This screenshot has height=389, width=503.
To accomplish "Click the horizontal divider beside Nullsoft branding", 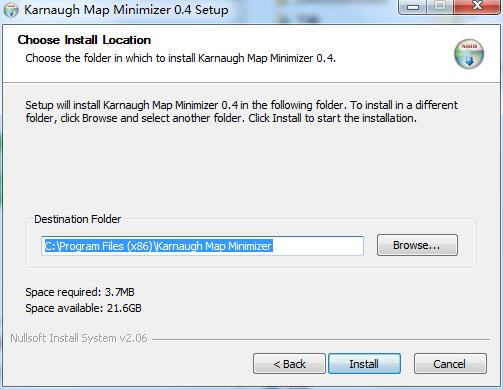I will click(x=321, y=340).
